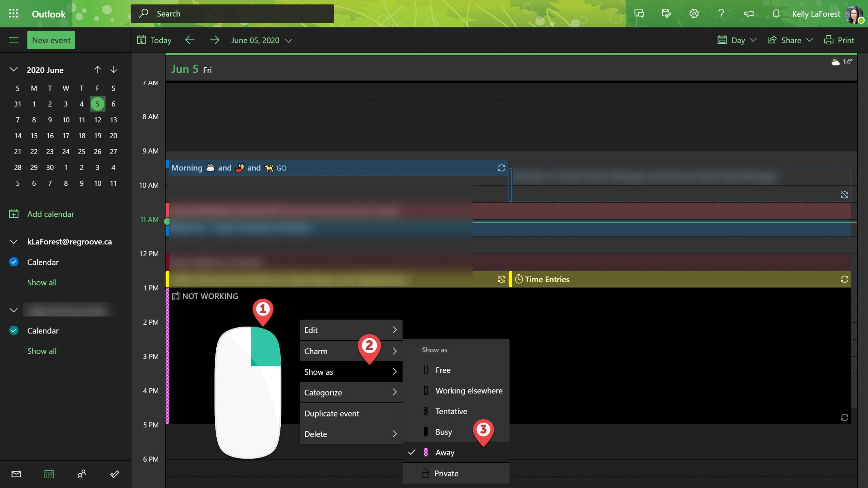Click the Add calendar link
Viewport: 868px width, 488px height.
[x=51, y=214]
